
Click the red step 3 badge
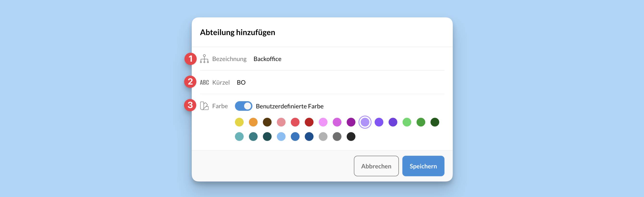click(190, 105)
